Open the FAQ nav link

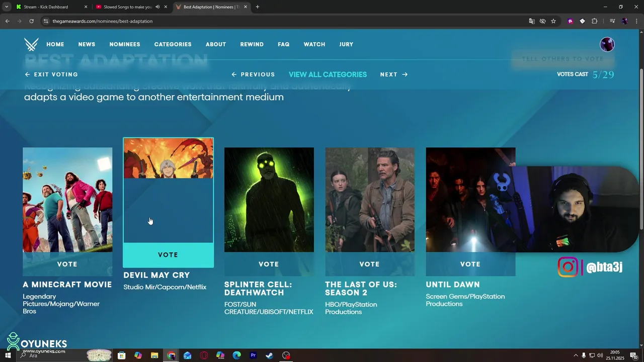[284, 44]
